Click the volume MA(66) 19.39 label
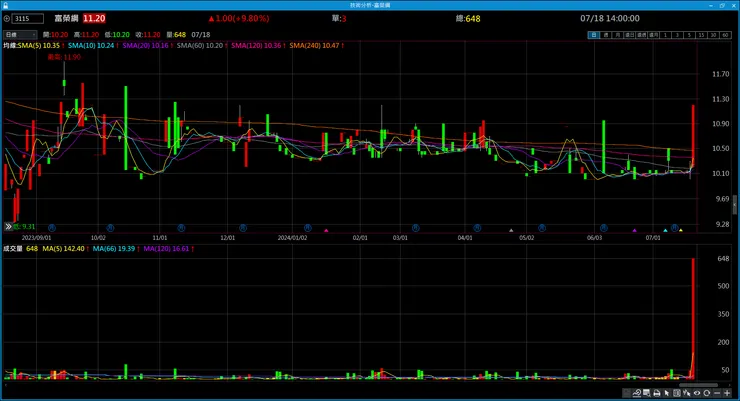The image size is (740, 401). [114, 249]
